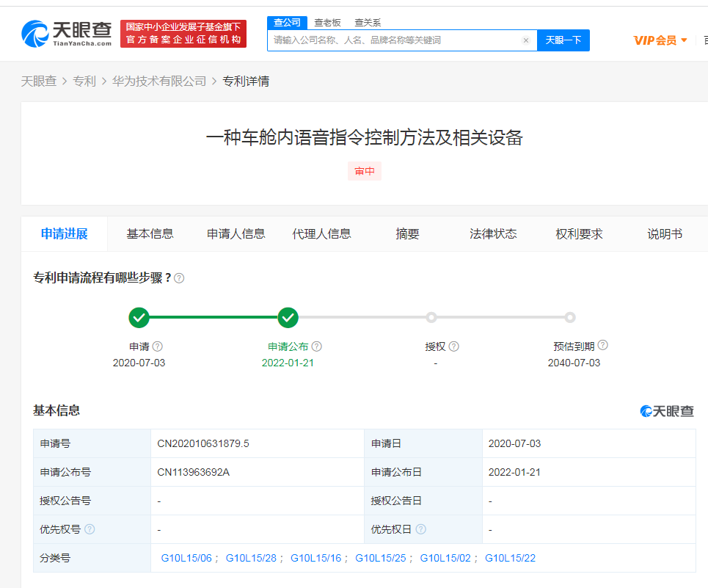The height and width of the screenshot is (588, 708).
Task: Switch to the 说明书 tab
Action: click(665, 234)
